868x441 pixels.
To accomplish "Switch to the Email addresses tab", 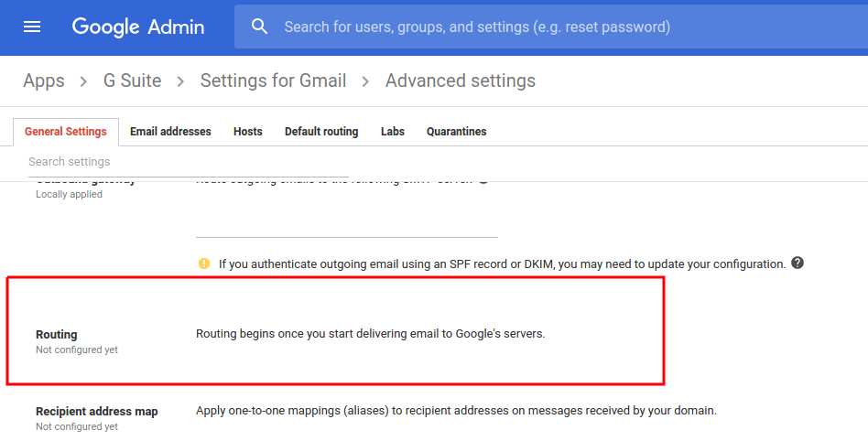I will [x=170, y=132].
